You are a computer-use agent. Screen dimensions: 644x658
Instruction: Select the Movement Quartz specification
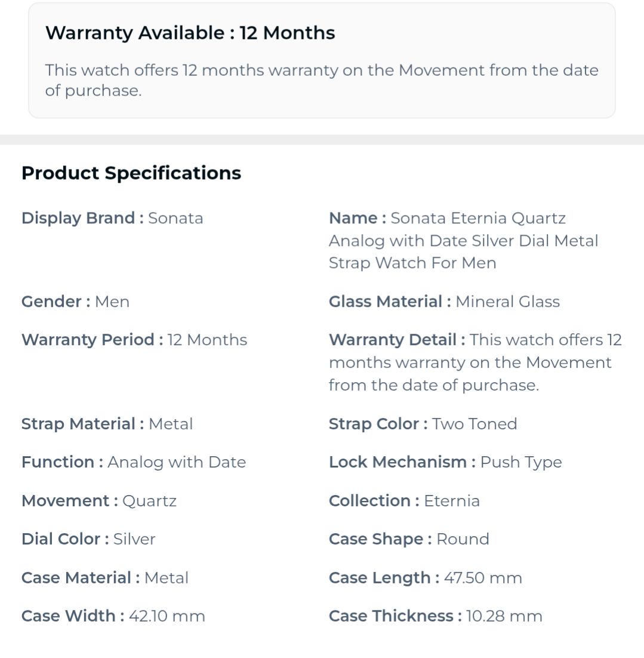click(99, 500)
